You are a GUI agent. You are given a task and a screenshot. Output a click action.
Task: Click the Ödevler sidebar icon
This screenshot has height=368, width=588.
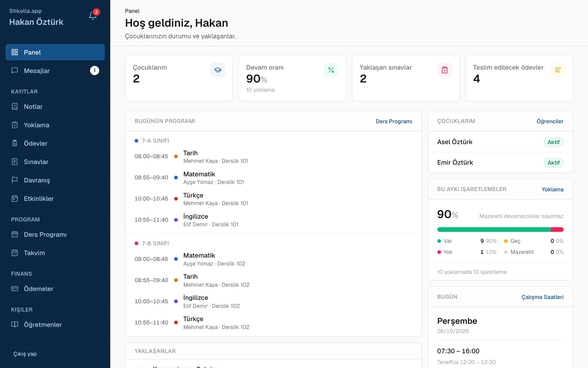tap(15, 143)
